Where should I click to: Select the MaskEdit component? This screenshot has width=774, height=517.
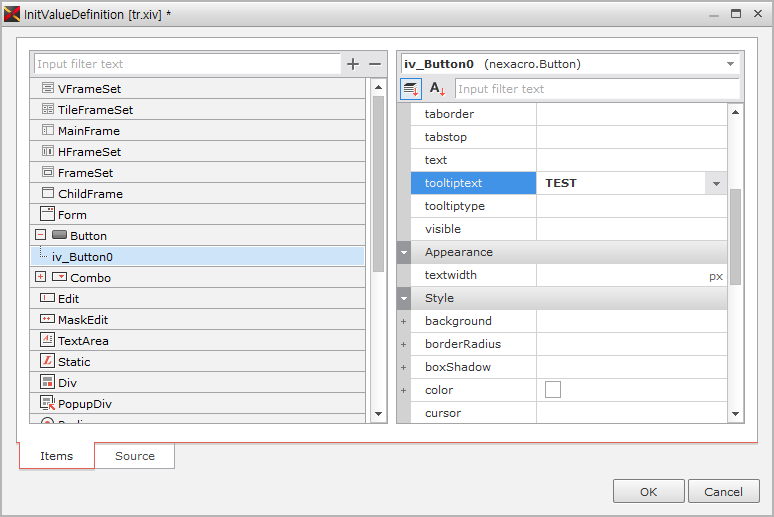coord(82,320)
